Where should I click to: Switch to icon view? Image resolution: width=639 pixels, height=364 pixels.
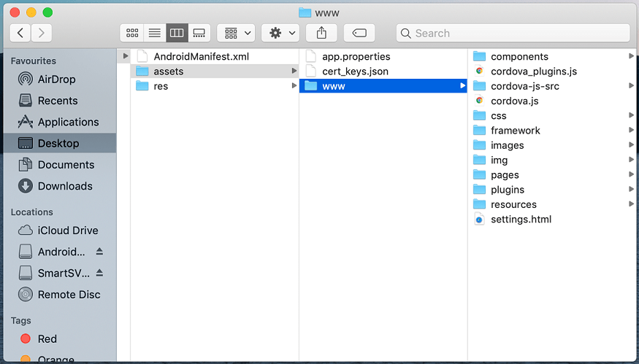click(132, 33)
